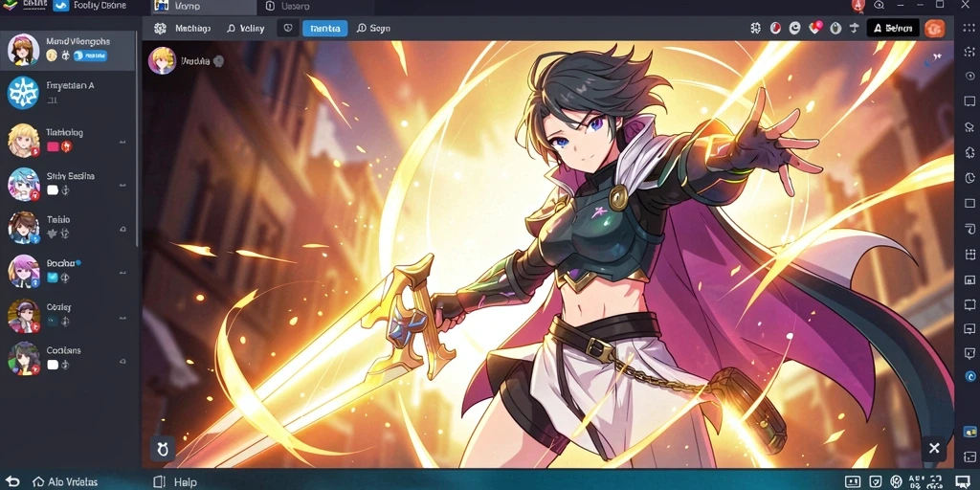The width and height of the screenshot is (980, 490).
Task: Click the gear icon beside Mechiago
Action: tap(160, 28)
